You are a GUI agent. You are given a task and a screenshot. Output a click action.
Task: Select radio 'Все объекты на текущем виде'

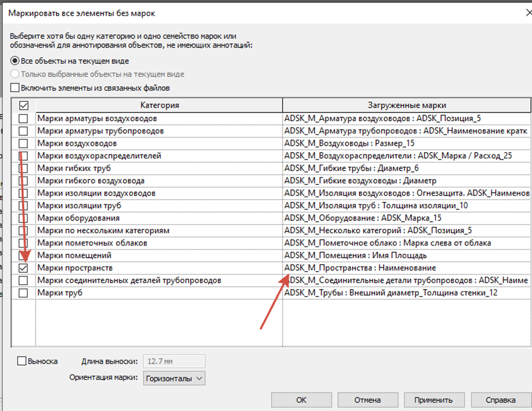click(x=15, y=61)
